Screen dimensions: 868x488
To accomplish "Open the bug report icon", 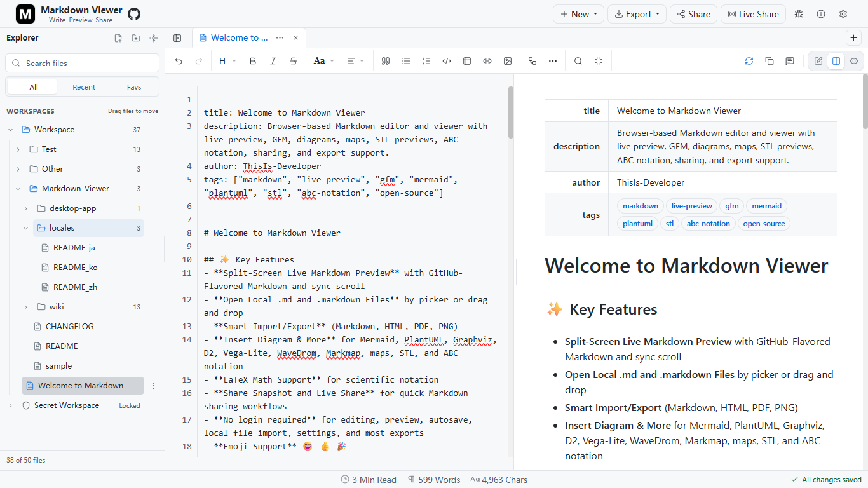I will tap(799, 14).
